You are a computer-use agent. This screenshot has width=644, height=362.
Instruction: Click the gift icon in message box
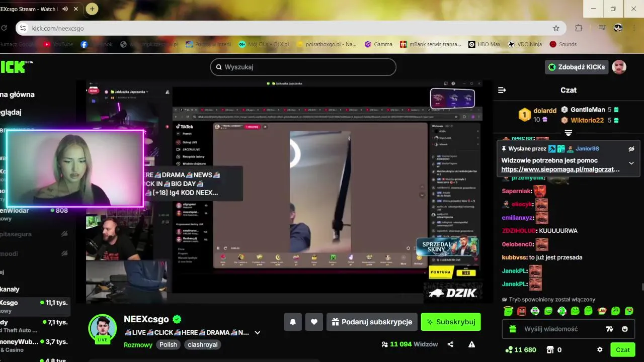513,329
